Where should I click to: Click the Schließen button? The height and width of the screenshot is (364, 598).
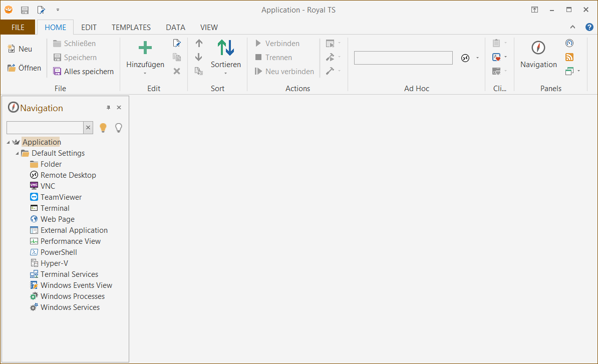click(74, 44)
